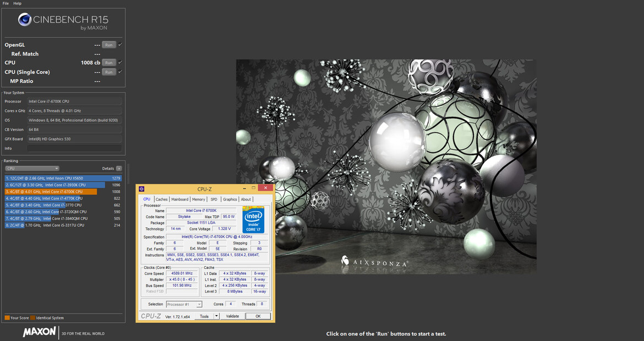Click the Instructions list in CPU-Z
Viewport: 644px width, 341px height.
(x=217, y=257)
